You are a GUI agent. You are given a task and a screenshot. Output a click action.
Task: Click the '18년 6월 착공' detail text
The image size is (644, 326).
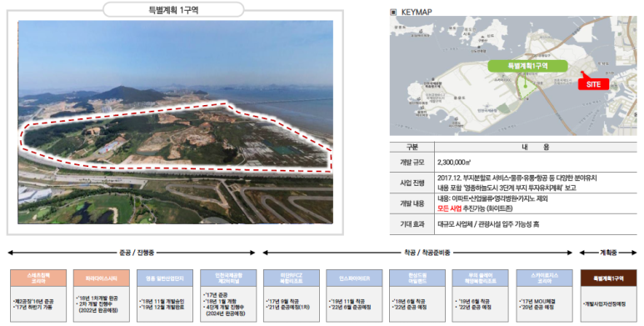click(x=409, y=301)
